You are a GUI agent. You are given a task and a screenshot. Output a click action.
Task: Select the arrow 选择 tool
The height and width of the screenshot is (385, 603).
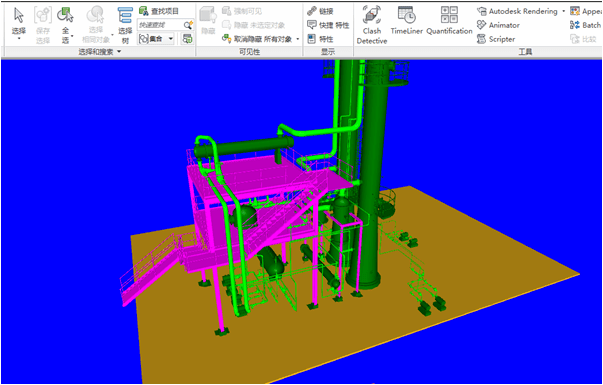click(x=18, y=23)
